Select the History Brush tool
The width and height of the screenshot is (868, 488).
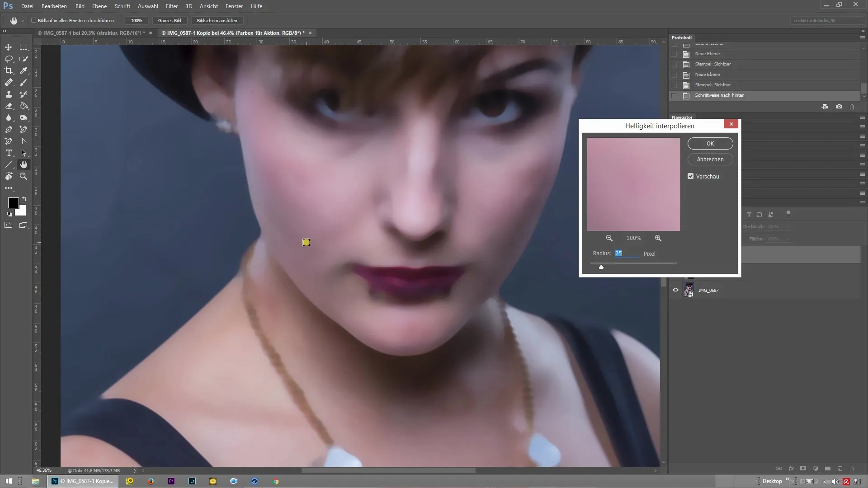[24, 94]
